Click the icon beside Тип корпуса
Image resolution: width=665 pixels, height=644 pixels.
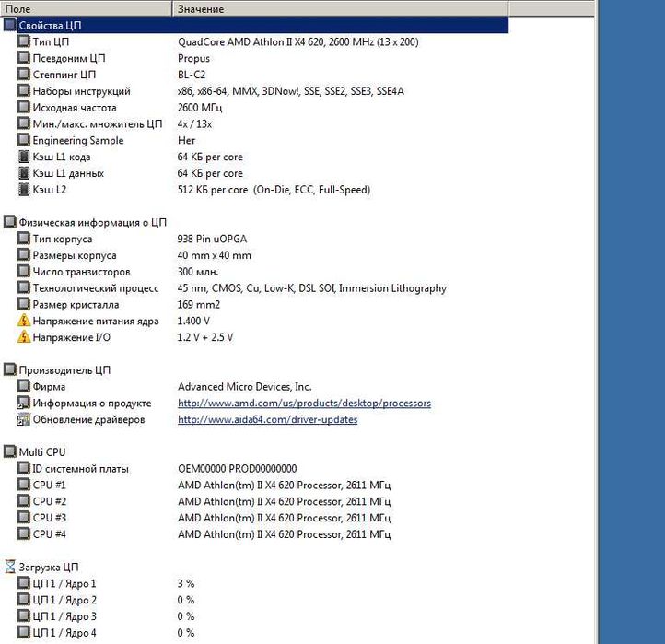[x=24, y=238]
